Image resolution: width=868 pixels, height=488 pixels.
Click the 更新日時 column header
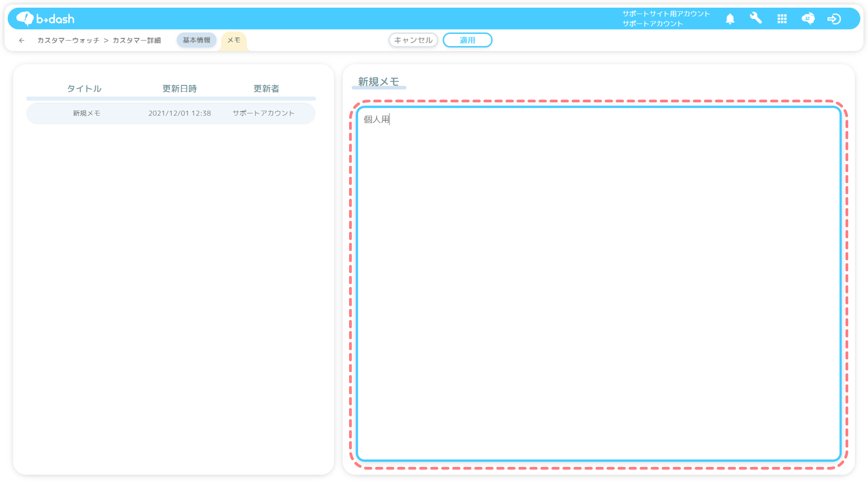pyautogui.click(x=180, y=89)
